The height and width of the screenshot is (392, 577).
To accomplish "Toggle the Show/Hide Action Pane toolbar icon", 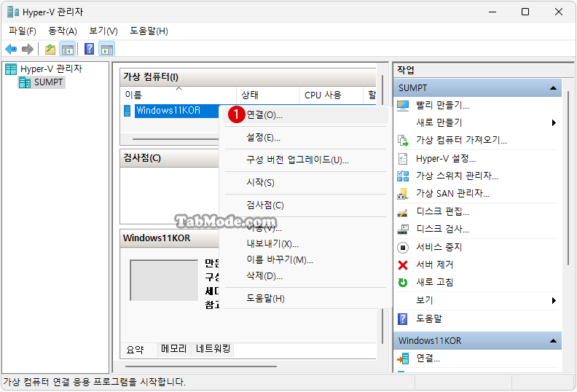I will [x=106, y=49].
